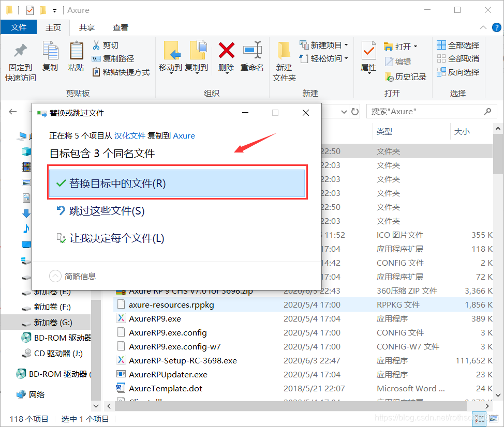504x427 pixels.
Task: Click the Music note icon in navigation pane
Action: click(x=26, y=228)
